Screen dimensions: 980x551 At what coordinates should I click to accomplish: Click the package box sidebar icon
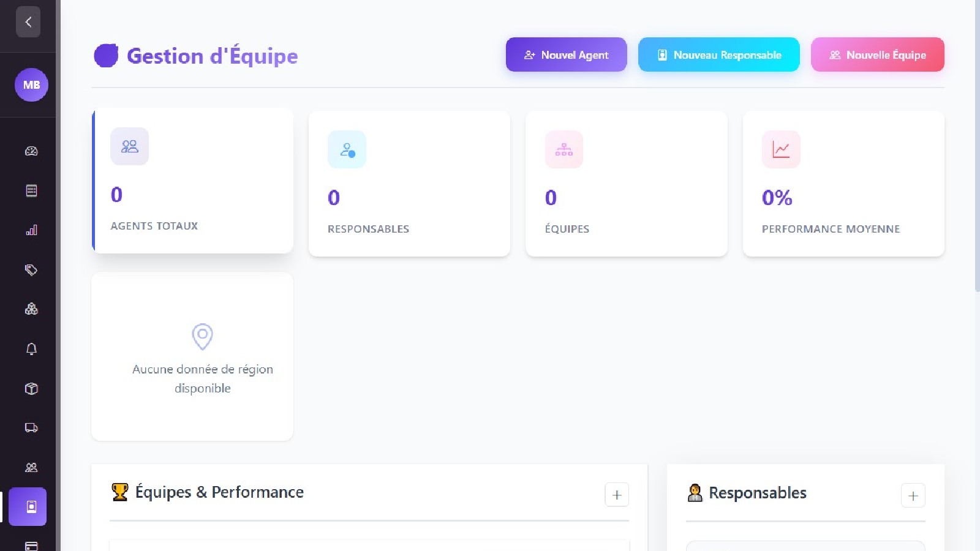click(x=31, y=388)
